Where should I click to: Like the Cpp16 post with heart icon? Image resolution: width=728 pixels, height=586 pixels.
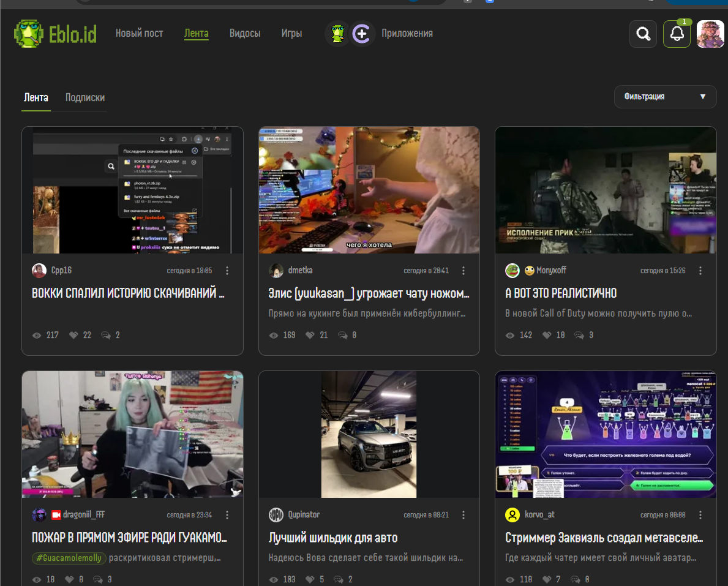[x=73, y=335]
